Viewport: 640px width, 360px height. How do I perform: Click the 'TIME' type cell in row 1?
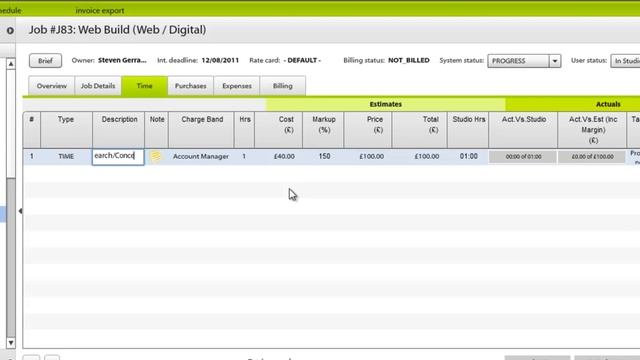[x=66, y=156]
